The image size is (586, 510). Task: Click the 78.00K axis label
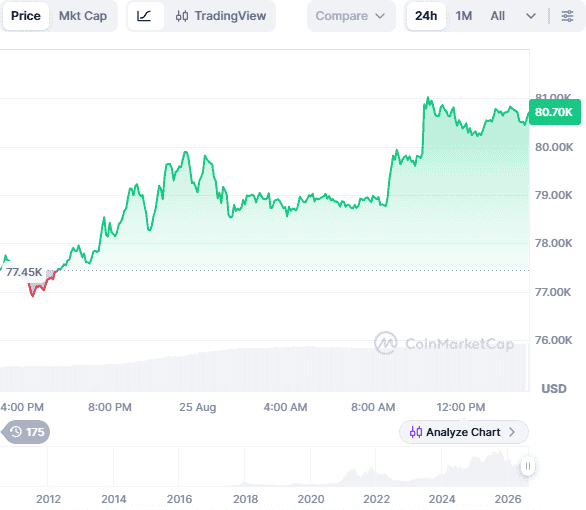click(x=553, y=243)
